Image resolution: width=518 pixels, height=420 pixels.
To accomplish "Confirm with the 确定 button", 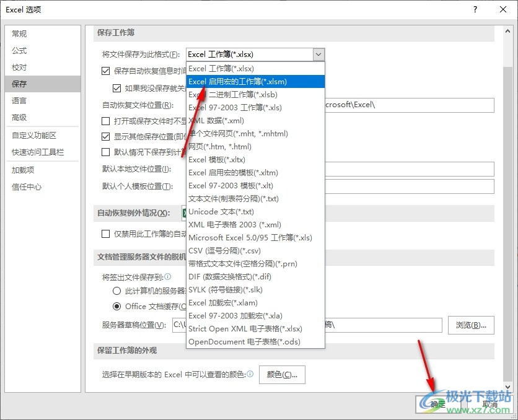I will point(439,404).
